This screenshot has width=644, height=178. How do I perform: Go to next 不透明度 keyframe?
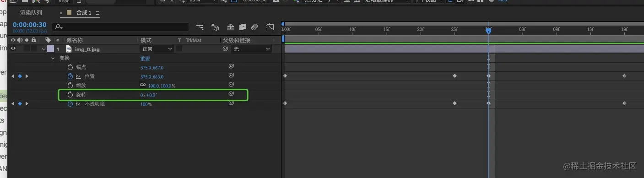click(27, 104)
